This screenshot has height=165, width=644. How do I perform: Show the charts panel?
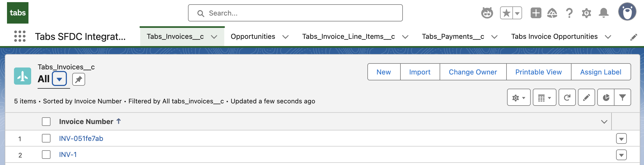tap(606, 97)
